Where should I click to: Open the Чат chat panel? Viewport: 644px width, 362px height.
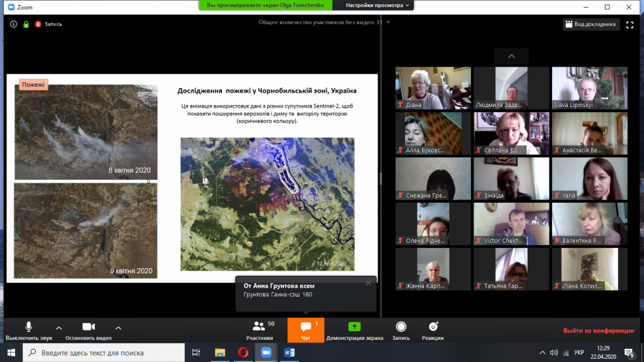pyautogui.click(x=306, y=330)
